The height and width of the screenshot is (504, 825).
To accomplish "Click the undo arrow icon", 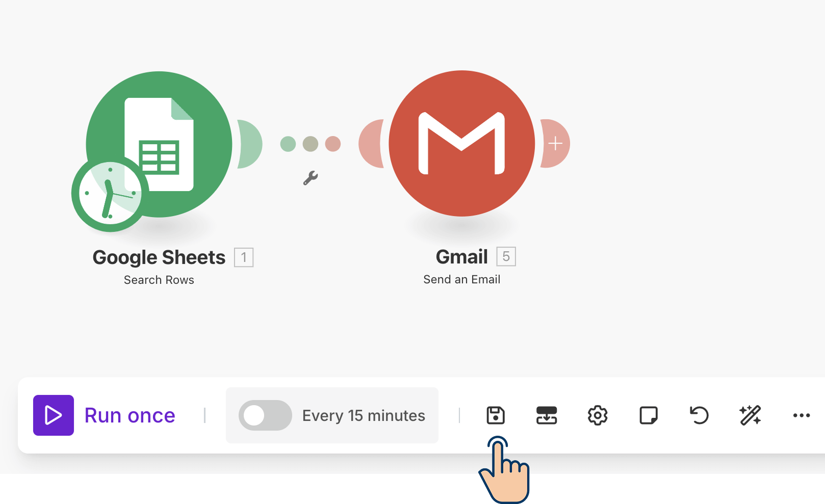I will click(x=700, y=415).
